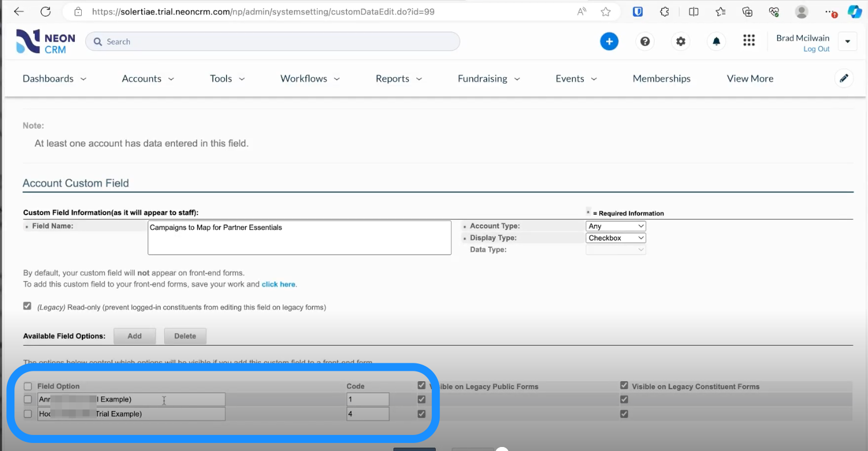
Task: Expand the Reports menu
Action: pyautogui.click(x=399, y=78)
